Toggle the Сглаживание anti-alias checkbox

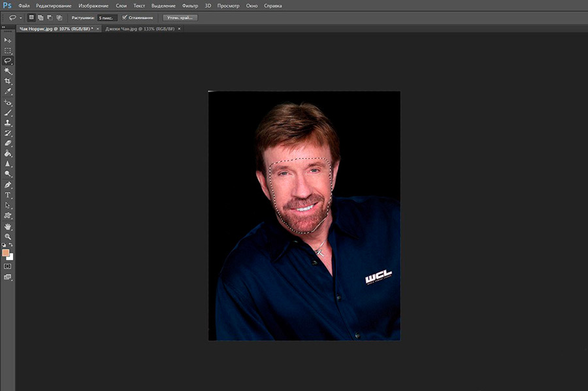point(125,18)
